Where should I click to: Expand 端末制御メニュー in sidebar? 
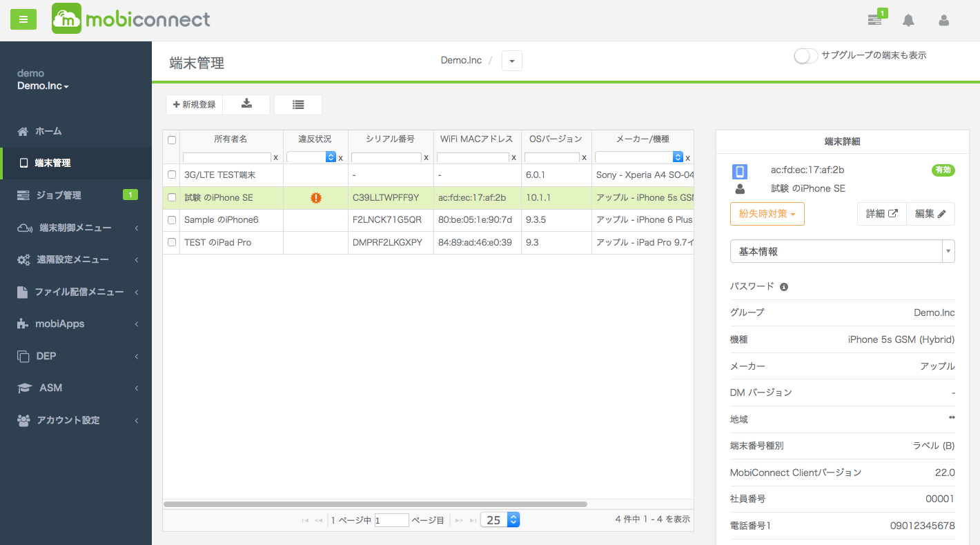pos(76,228)
